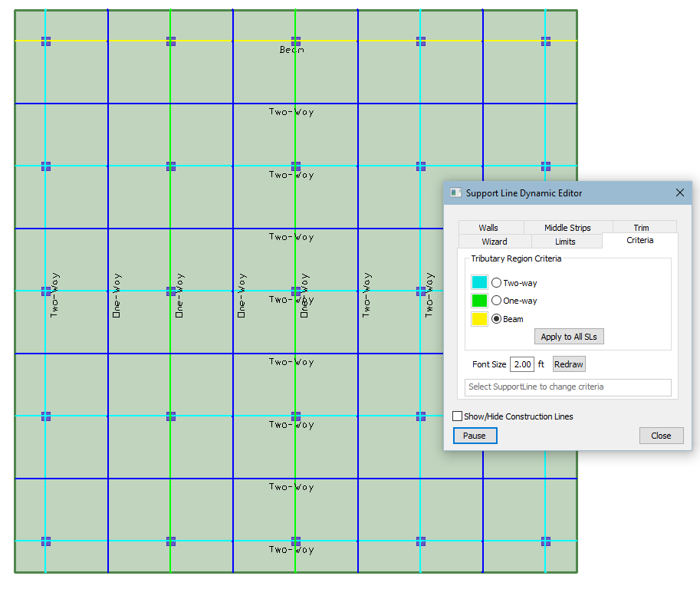Click the Redraw button
This screenshot has width=700, height=589.
click(x=569, y=364)
